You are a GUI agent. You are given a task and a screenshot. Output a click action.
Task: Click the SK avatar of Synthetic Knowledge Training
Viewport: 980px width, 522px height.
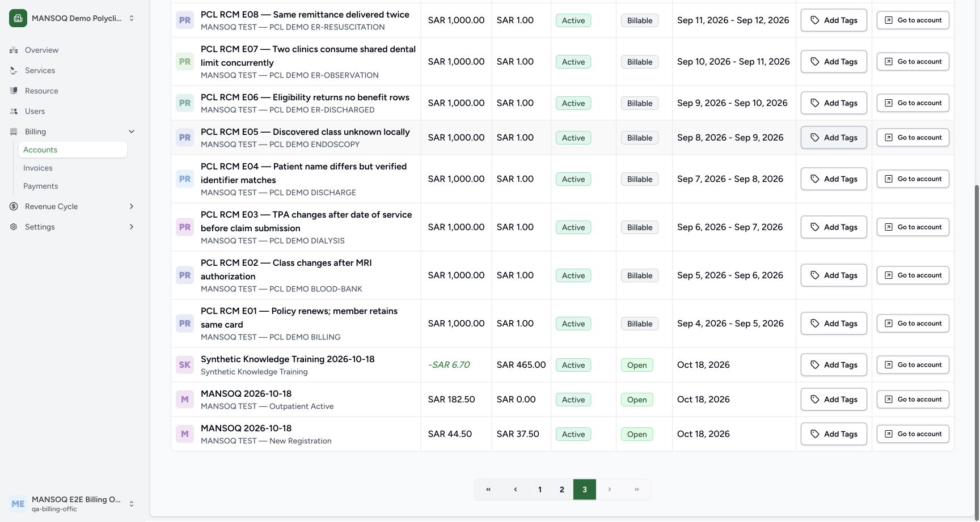click(185, 365)
